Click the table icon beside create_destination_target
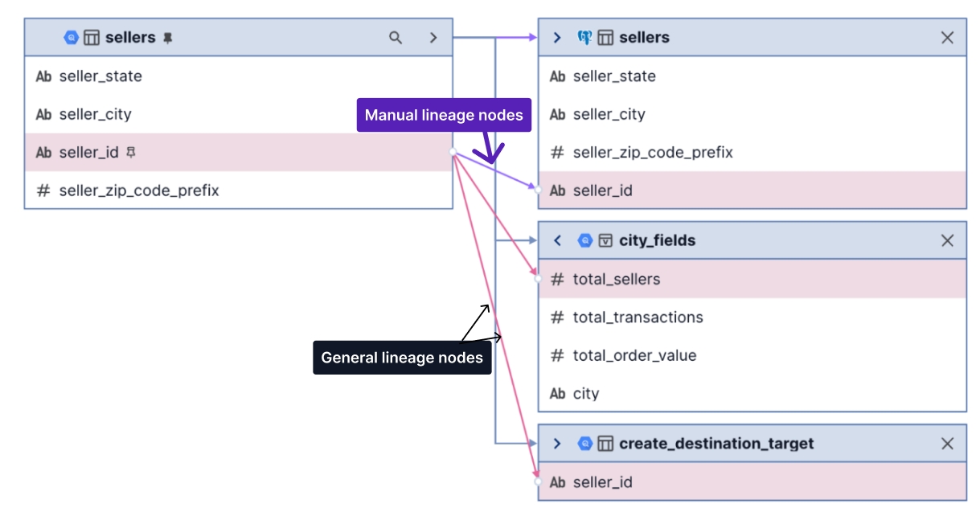 tap(605, 444)
